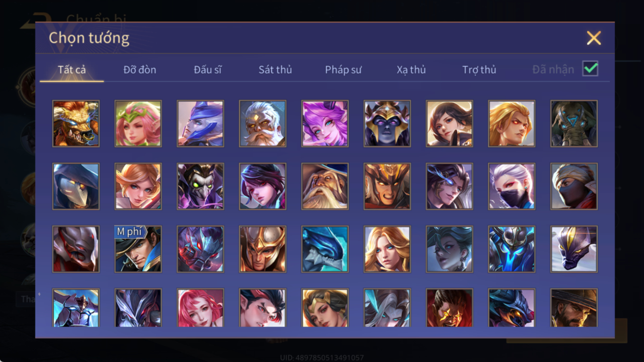Pick the wizard with wide-brimmed hat and beard
644x362 pixels.
tap(325, 187)
